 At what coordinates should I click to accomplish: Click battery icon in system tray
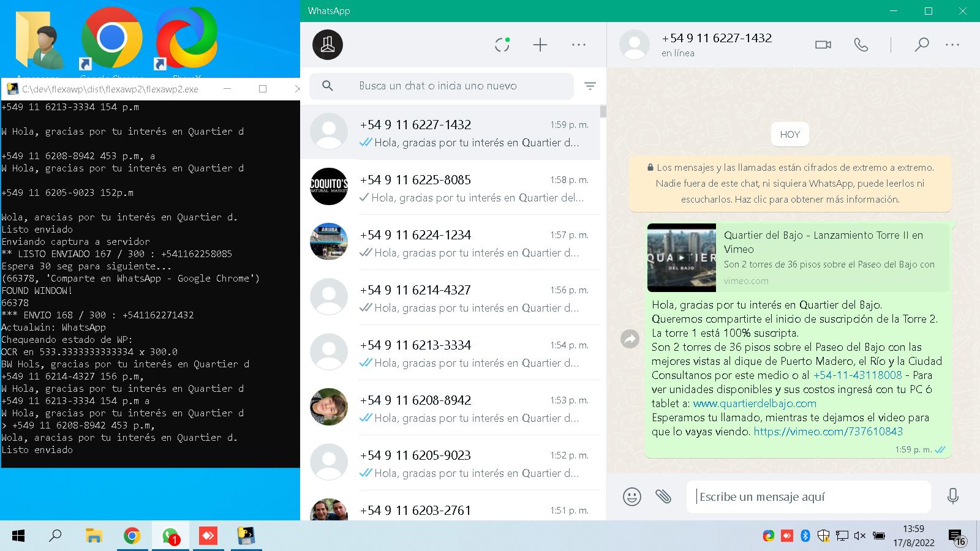click(x=879, y=536)
